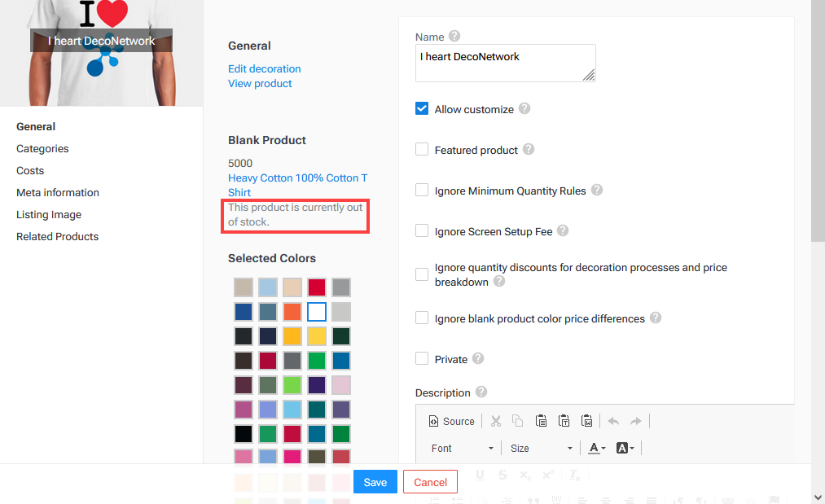Click the Edit decoration link
This screenshot has height=504, width=825.
tap(264, 68)
